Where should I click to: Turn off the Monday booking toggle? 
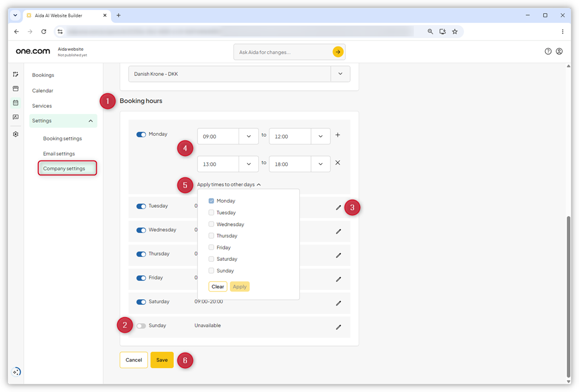coord(141,134)
